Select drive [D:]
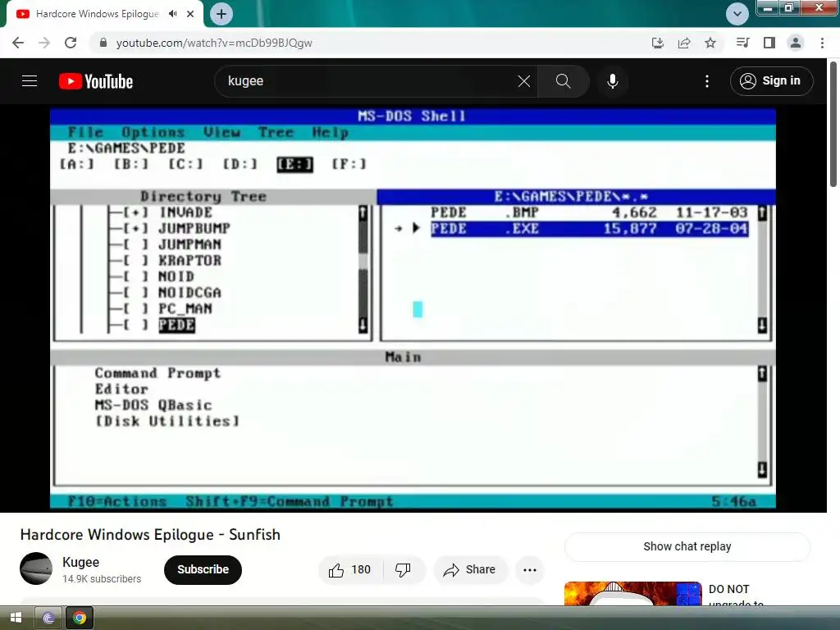 point(240,164)
